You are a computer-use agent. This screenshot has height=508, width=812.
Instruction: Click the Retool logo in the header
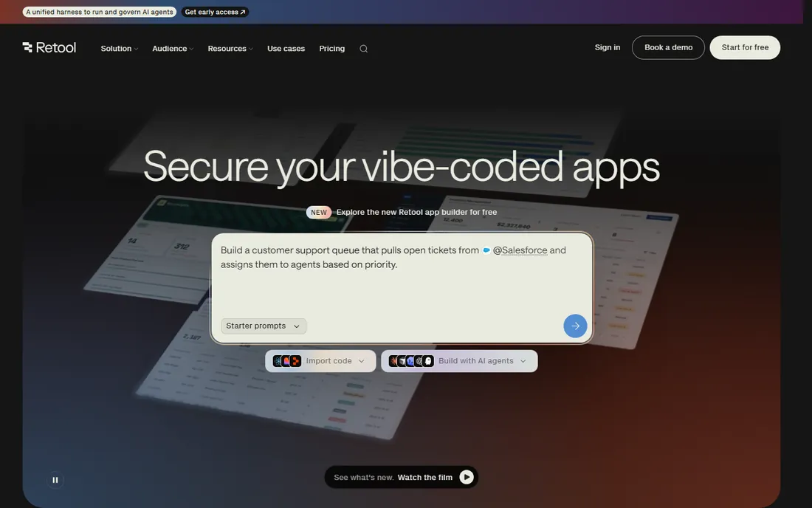click(x=49, y=48)
